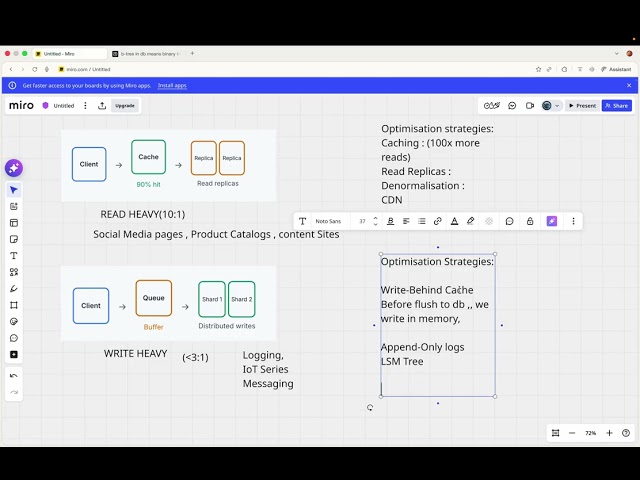The image size is (640, 480).
Task: Switch to Untitled - Miro tab
Action: coord(68,53)
